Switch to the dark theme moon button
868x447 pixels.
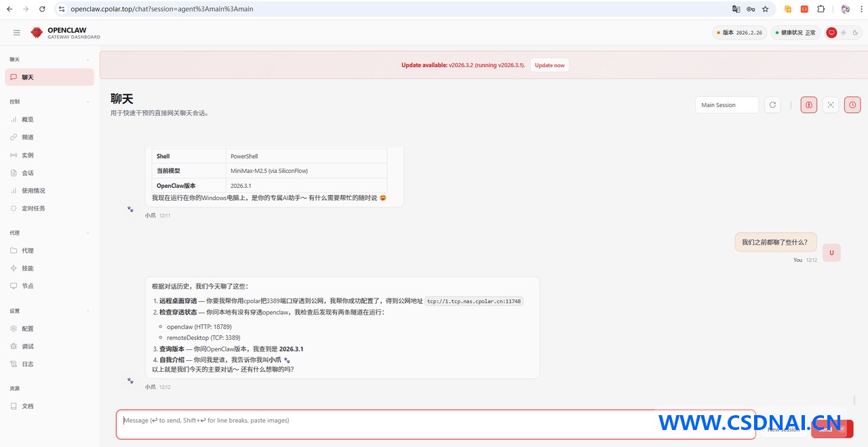coord(855,33)
